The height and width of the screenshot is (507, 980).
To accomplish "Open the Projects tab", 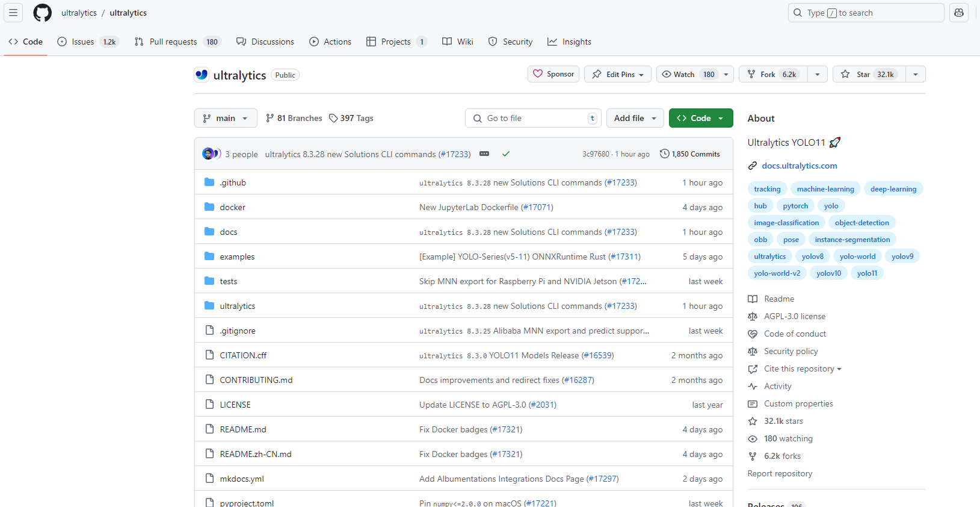I will [396, 42].
